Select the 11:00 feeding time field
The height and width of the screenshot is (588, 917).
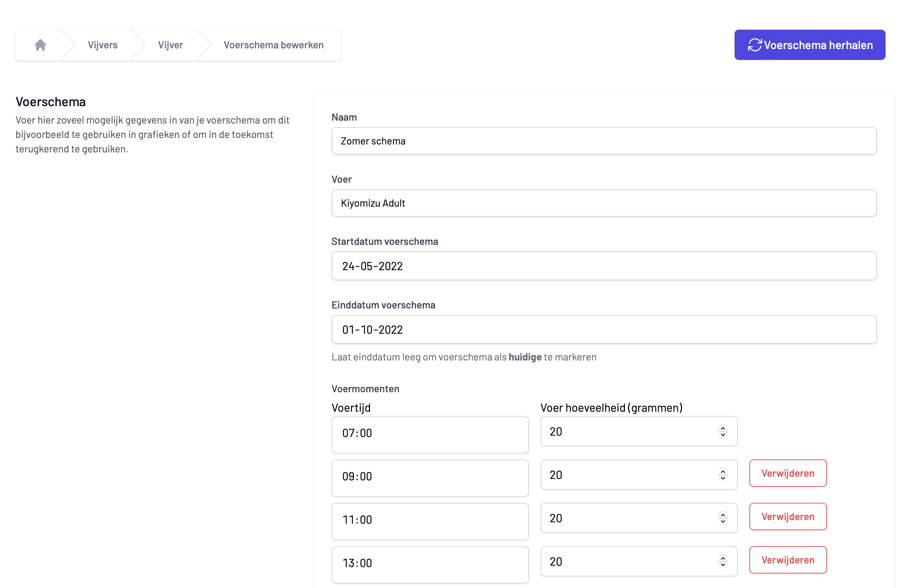pos(430,521)
